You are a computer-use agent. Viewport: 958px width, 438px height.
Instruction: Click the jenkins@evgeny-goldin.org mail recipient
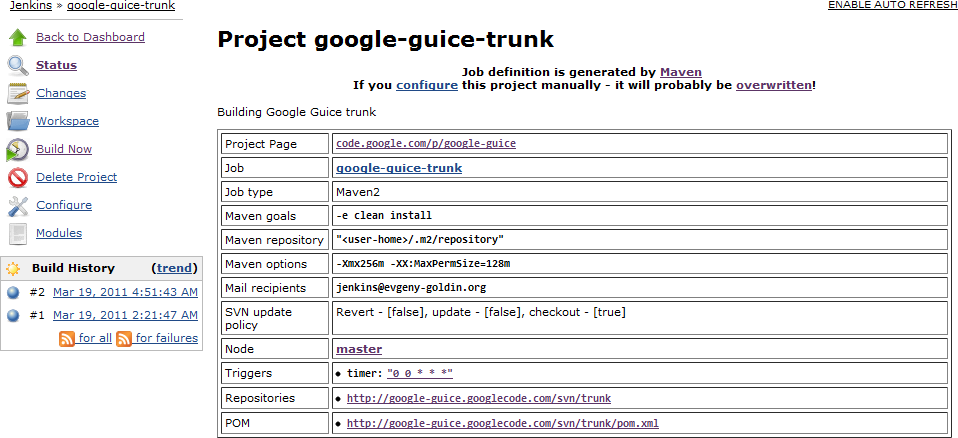pos(411,288)
